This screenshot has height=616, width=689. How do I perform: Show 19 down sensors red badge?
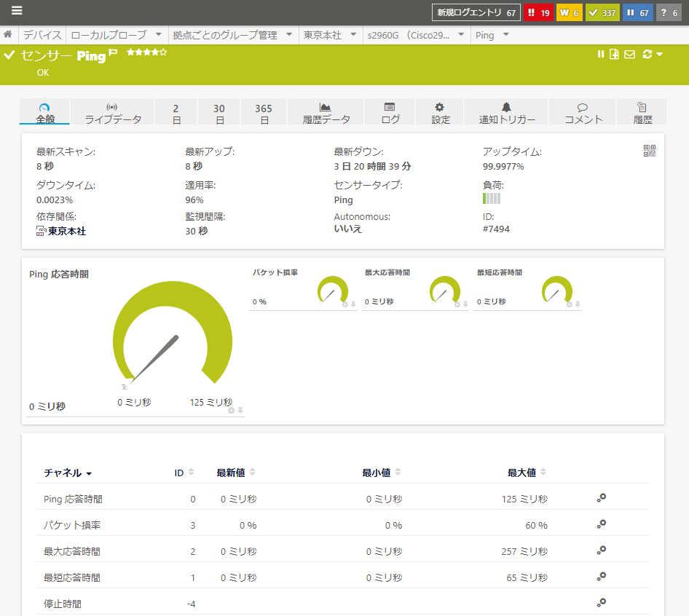click(538, 12)
